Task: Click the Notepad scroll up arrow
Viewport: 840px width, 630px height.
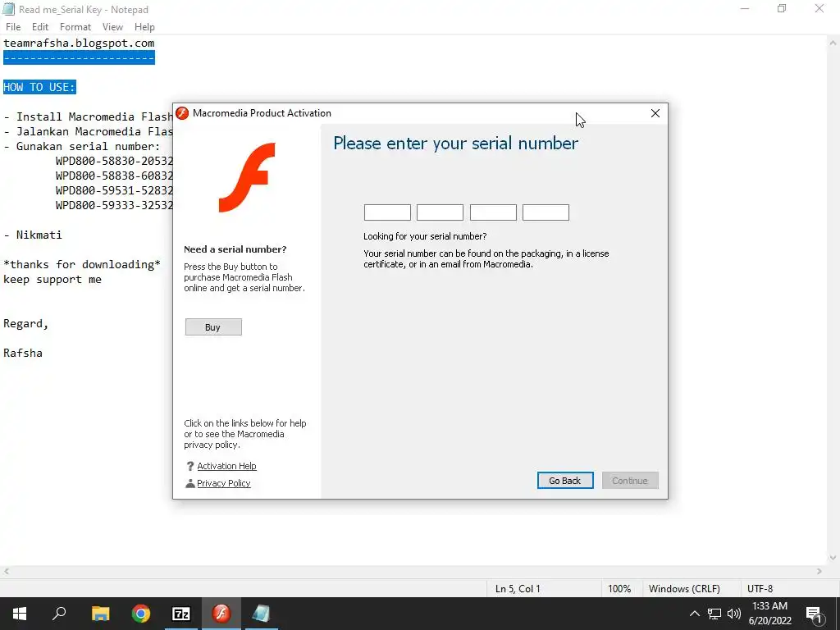Action: 833,43
